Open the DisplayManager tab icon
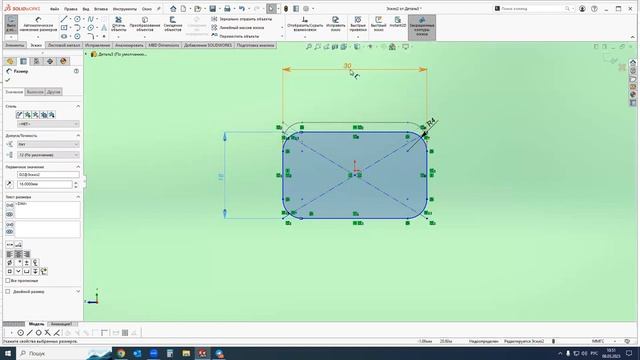Image resolution: width=640 pixels, height=360 pixels. coord(63,61)
